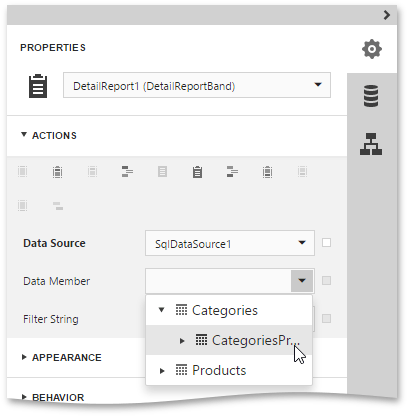Click the clipboard icon beside the DetailReport1 selector
This screenshot has height=419, width=410.
(38, 86)
